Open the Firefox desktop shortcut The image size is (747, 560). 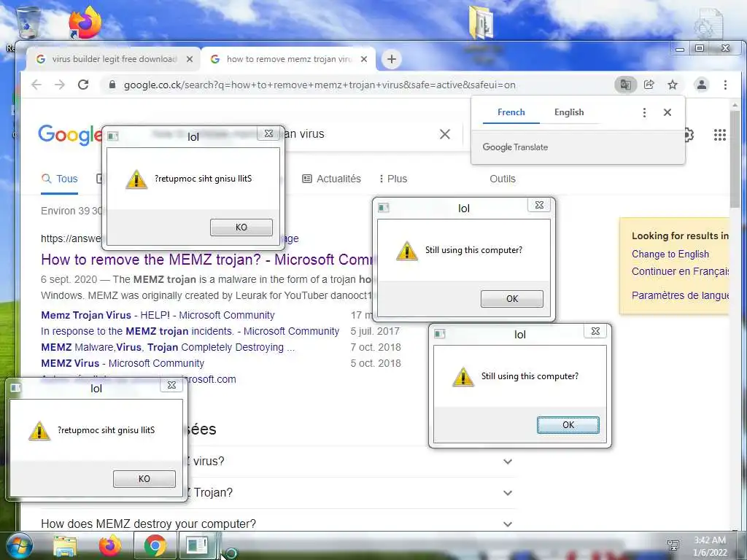click(85, 23)
